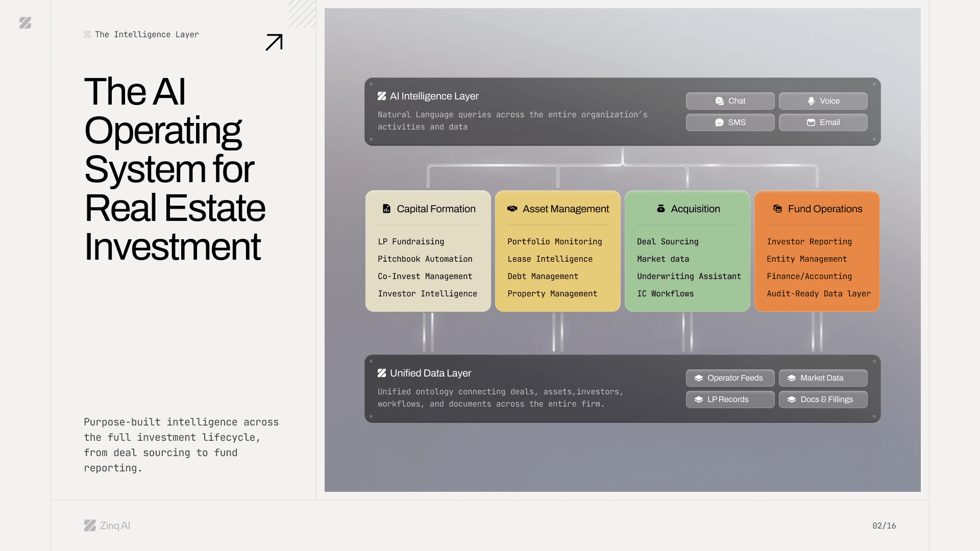The height and width of the screenshot is (551, 980).
Task: Click the LP Fundraising item
Action: [411, 242]
